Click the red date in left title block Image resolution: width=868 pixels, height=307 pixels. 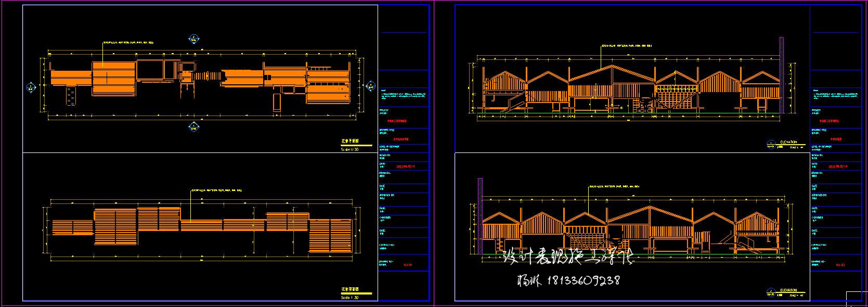406,167
